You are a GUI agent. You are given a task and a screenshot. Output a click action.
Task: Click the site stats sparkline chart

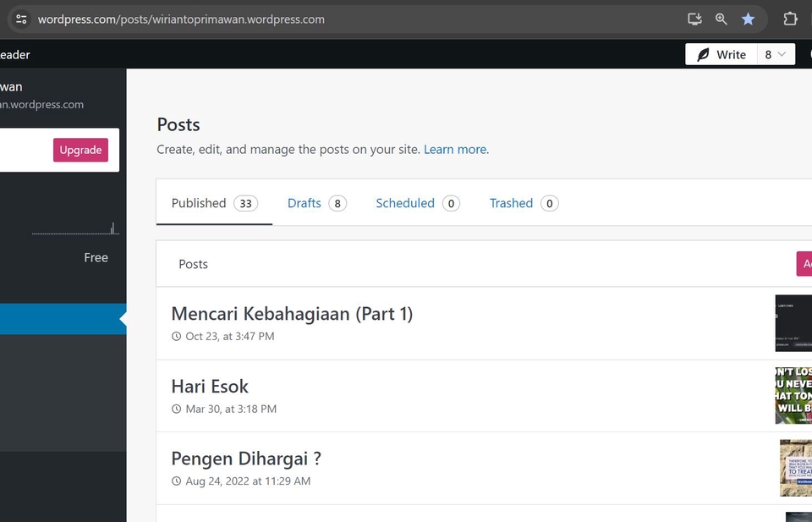tap(74, 228)
